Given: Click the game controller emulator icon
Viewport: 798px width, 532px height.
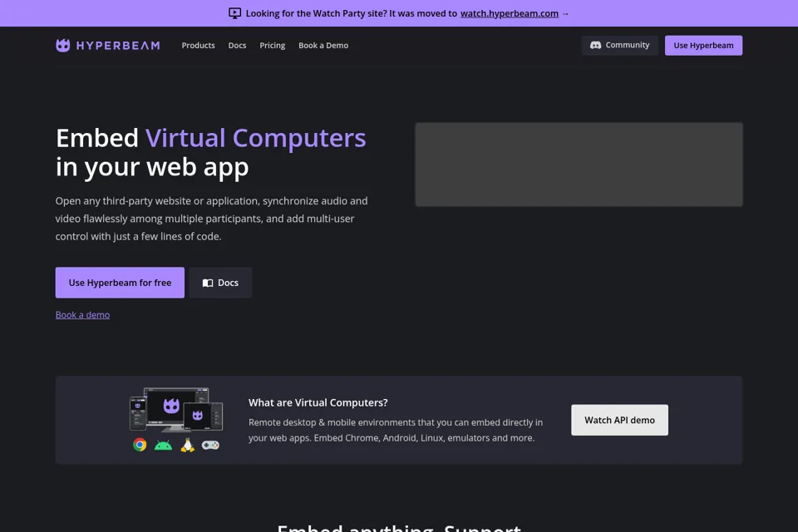Looking at the screenshot, I should [x=210, y=445].
